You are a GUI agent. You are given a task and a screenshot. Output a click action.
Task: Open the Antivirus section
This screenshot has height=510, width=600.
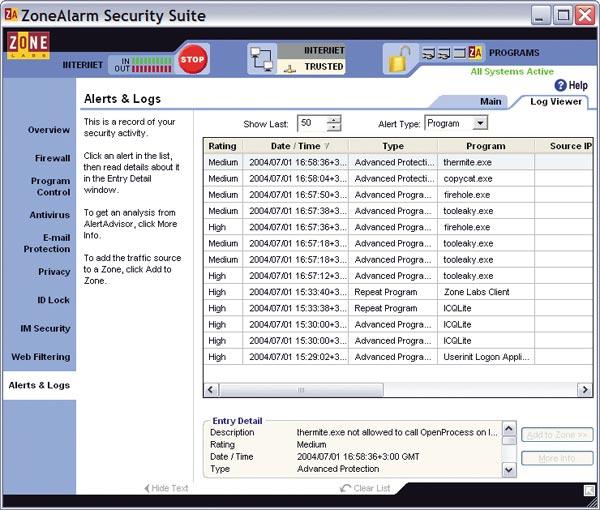pyautogui.click(x=49, y=215)
